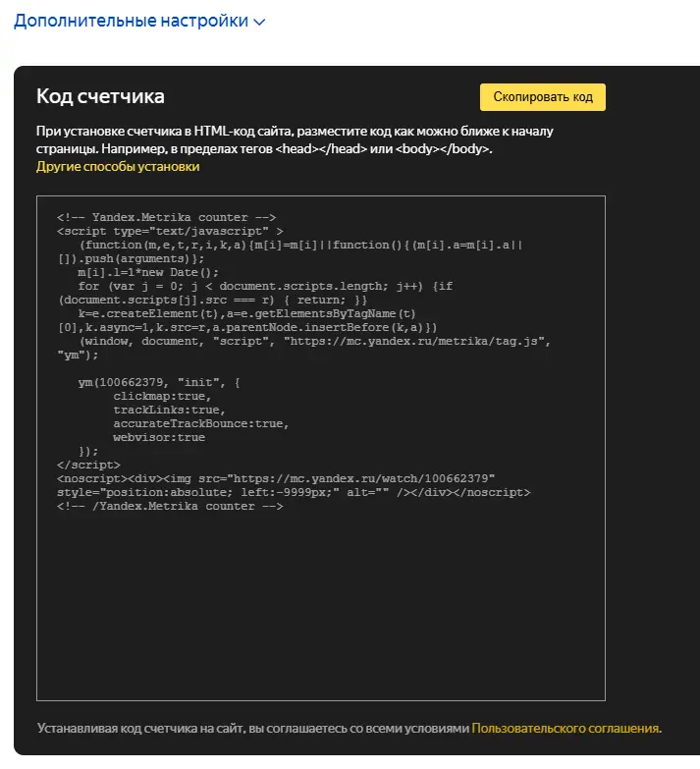Screen dimensions: 700x769
Task: Click the installation instruction paragraph
Action: click(x=295, y=140)
